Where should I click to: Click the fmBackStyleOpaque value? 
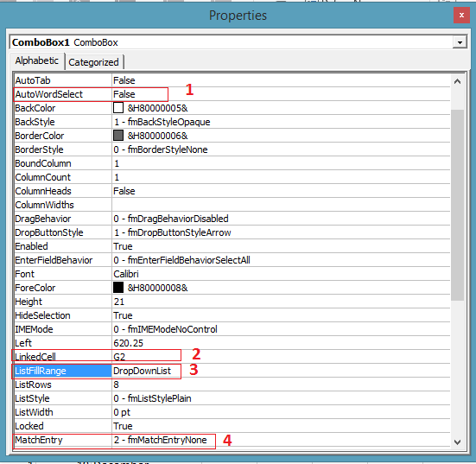[162, 122]
